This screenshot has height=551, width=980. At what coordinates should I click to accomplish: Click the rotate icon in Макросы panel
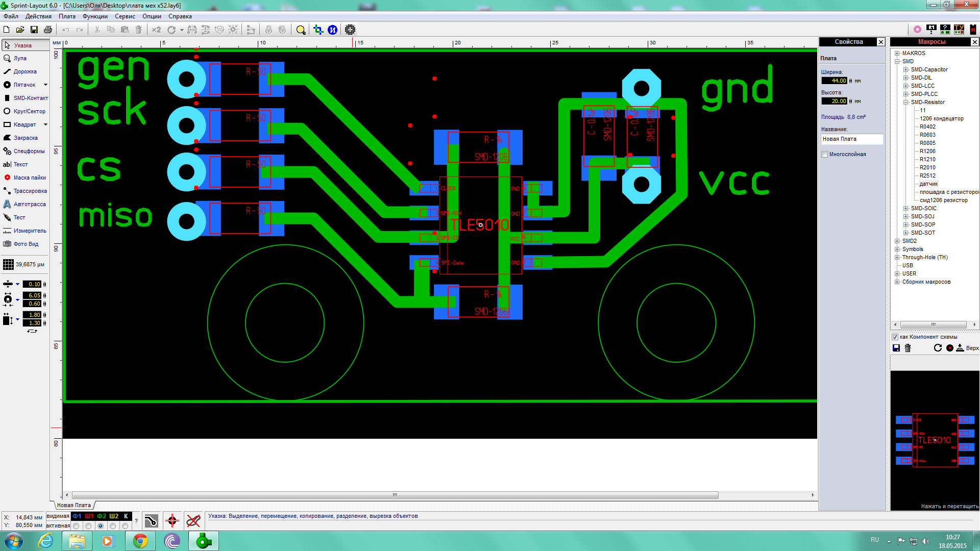[938, 348]
